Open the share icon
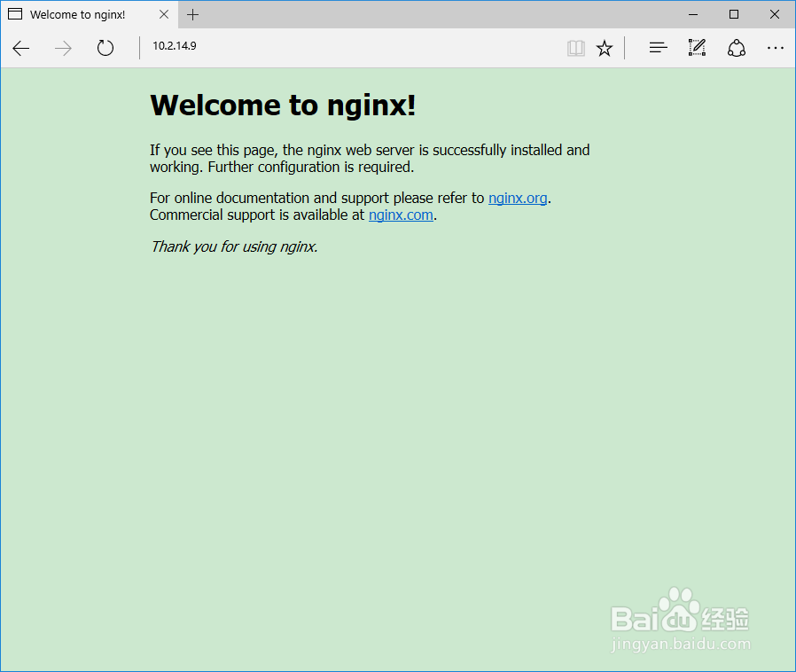This screenshot has width=796, height=672. tap(736, 48)
